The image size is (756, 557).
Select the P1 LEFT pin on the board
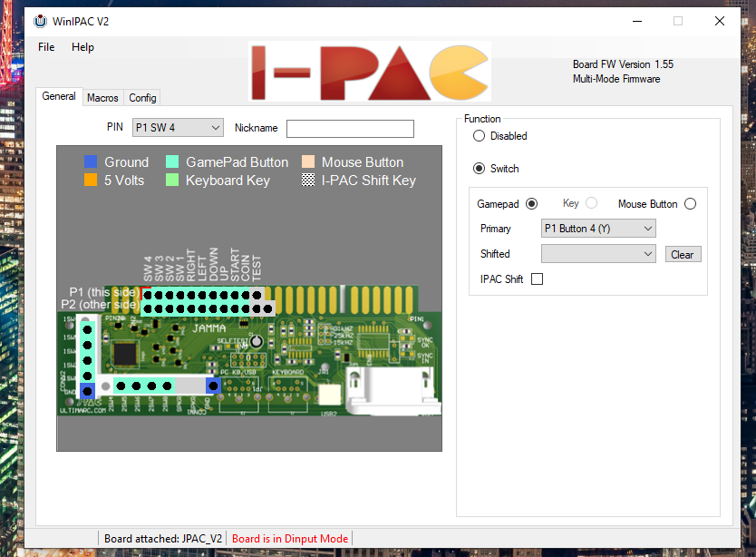point(202,295)
